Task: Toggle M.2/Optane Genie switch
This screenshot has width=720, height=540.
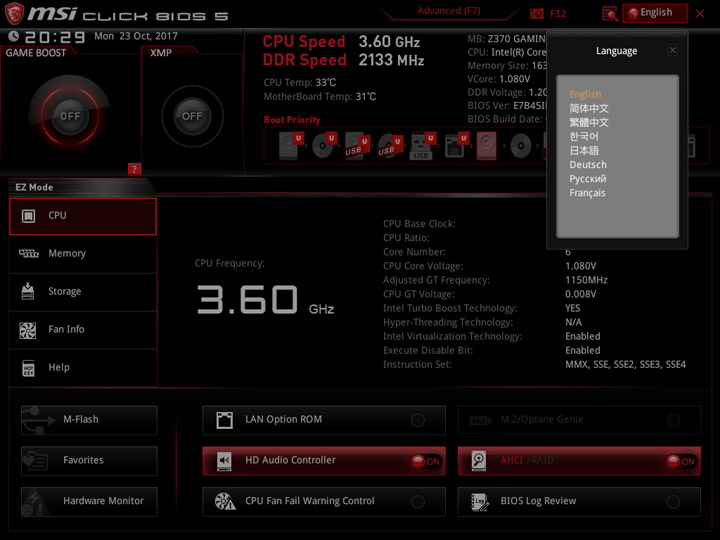Action: [x=673, y=420]
